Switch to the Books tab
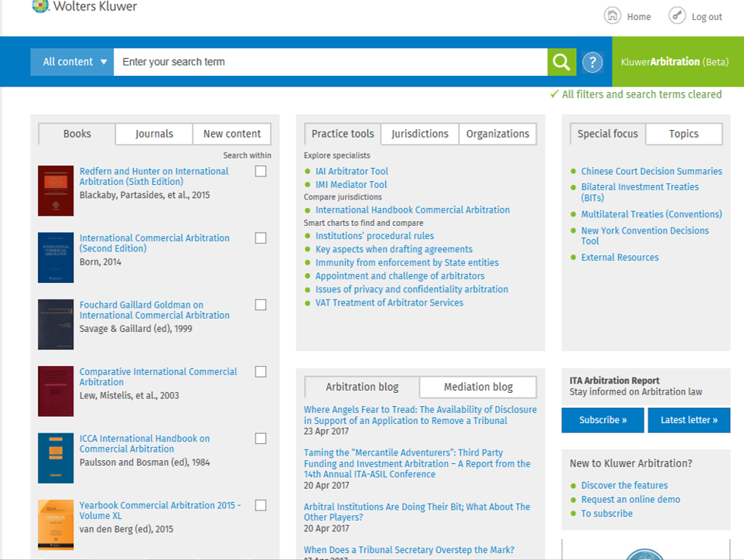Viewport: 744px width, 560px height. tap(77, 134)
